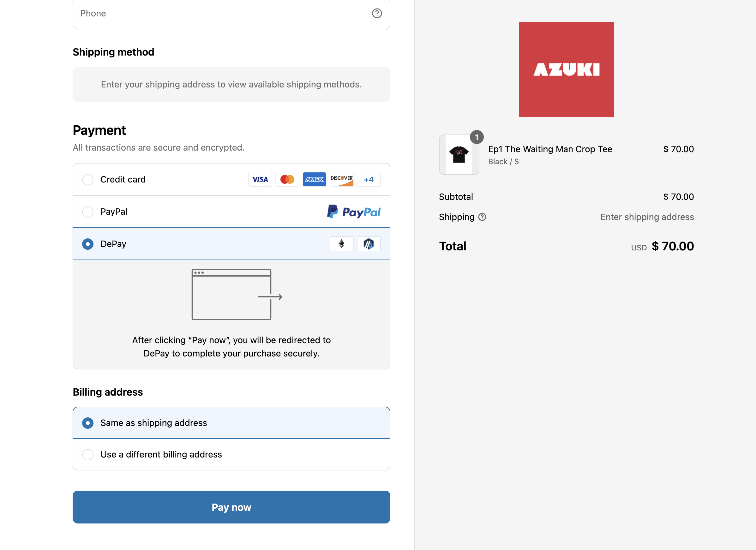Click the Enter shipping address text
This screenshot has height=550, width=756.
[x=647, y=217]
